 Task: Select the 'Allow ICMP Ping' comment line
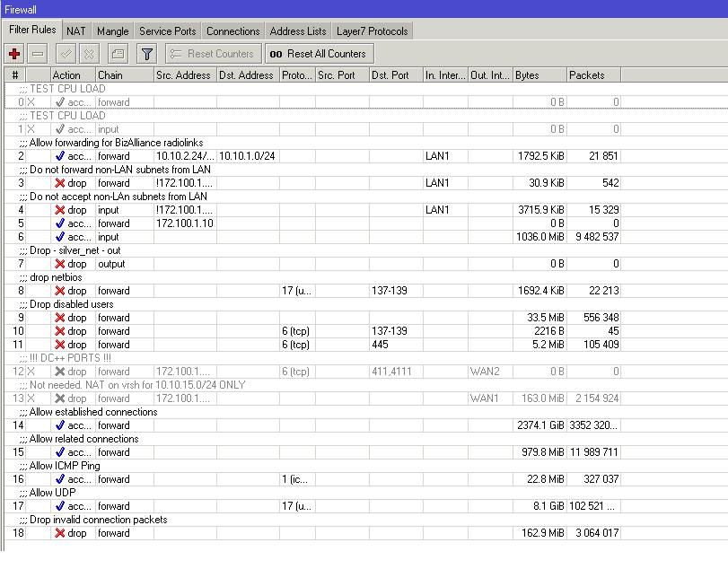tap(65, 466)
